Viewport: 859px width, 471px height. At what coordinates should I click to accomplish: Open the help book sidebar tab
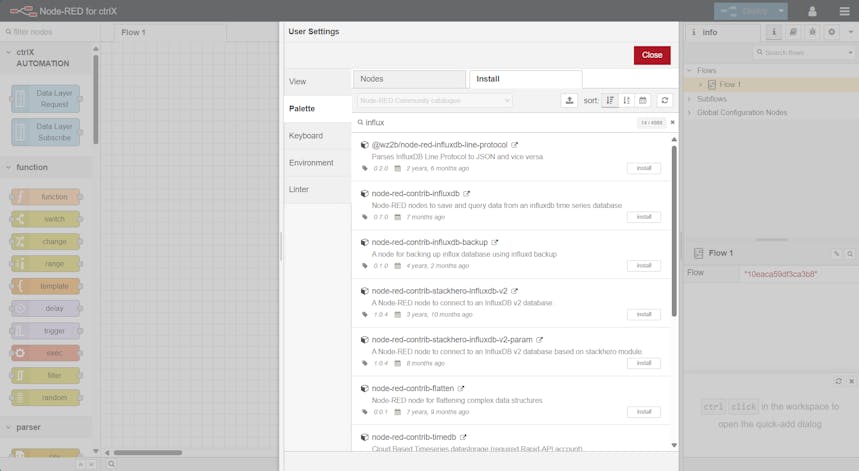[792, 32]
